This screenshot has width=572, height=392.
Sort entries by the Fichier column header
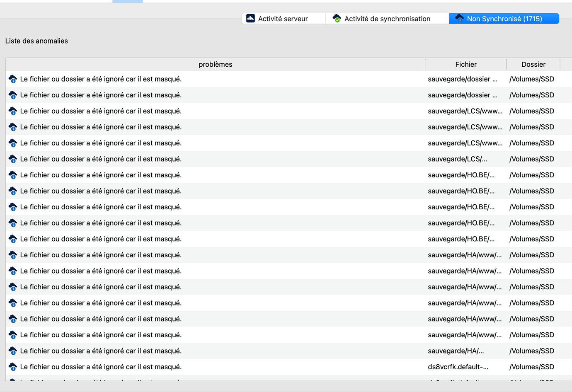(465, 64)
